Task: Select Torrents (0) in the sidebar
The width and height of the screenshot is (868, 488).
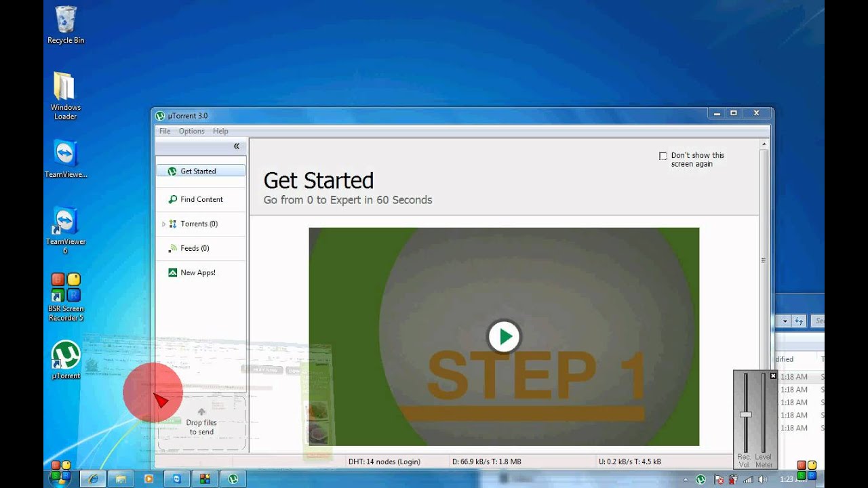Action: 200,224
